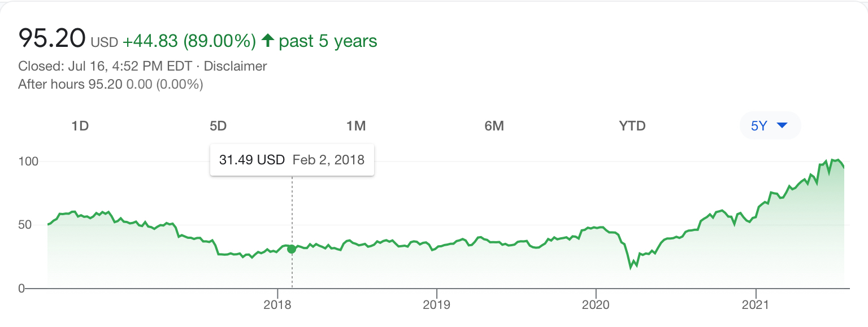
Task: Expand the 5Y range dropdown arrow
Action: (x=782, y=125)
